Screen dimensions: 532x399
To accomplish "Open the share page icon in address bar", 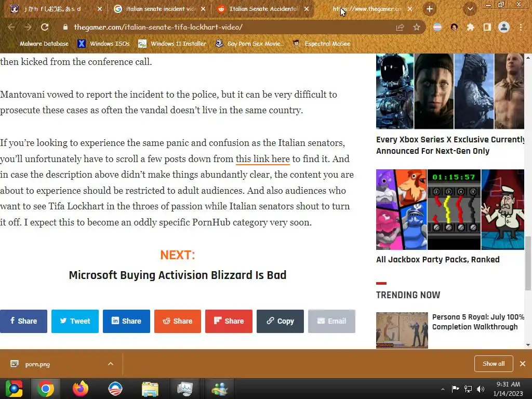I will tap(400, 27).
